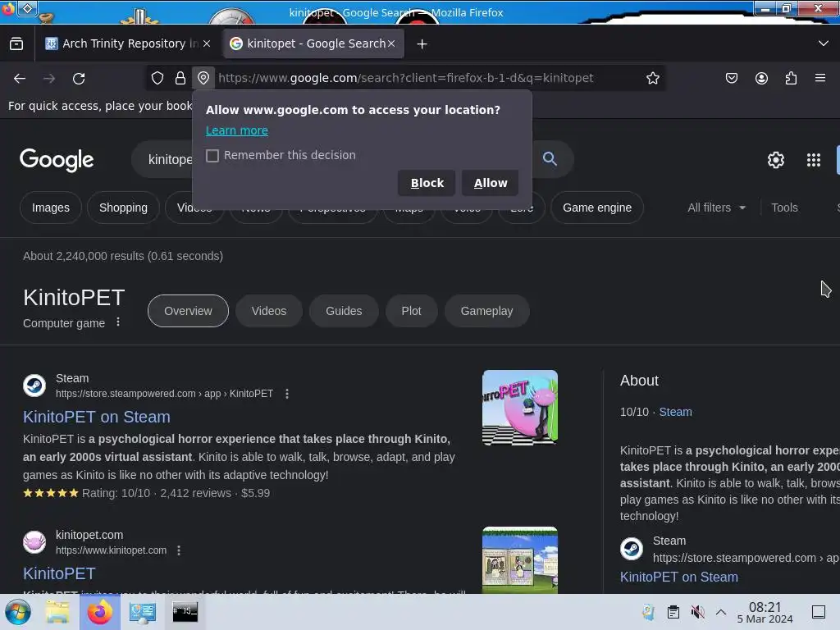The image size is (840, 630).
Task: Open the Google apps grid icon
Action: [x=814, y=160]
